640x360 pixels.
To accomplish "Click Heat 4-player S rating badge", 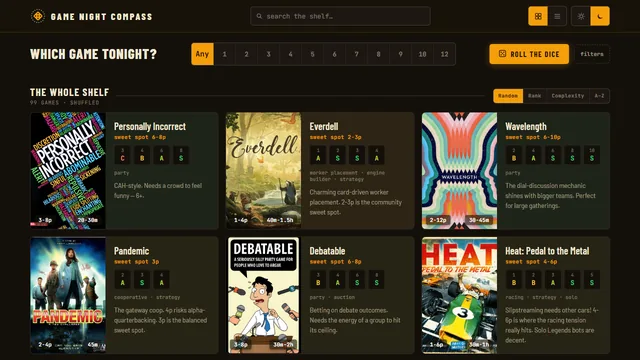I will point(572,279).
